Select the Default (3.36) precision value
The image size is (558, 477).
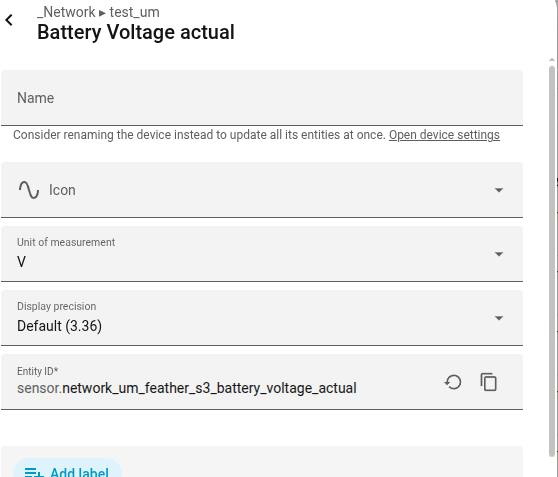[59, 326]
